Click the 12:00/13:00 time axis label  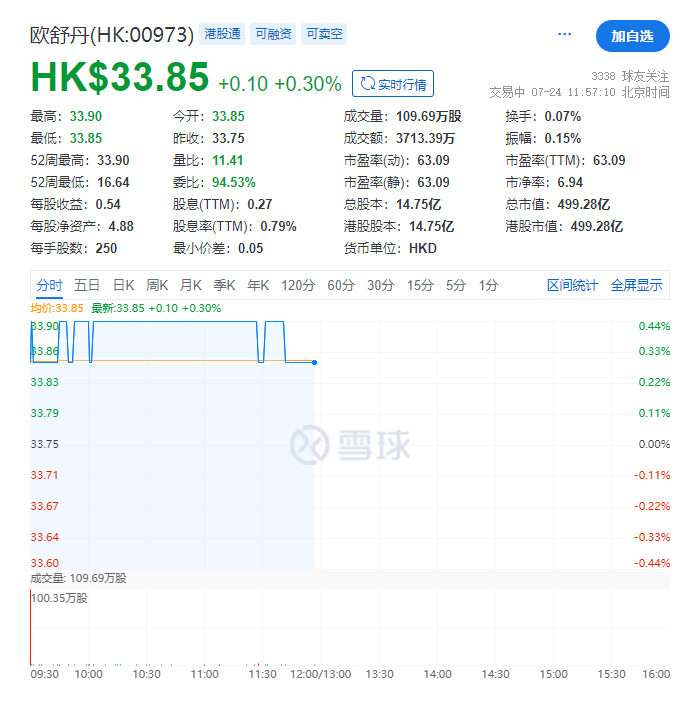coord(321,674)
